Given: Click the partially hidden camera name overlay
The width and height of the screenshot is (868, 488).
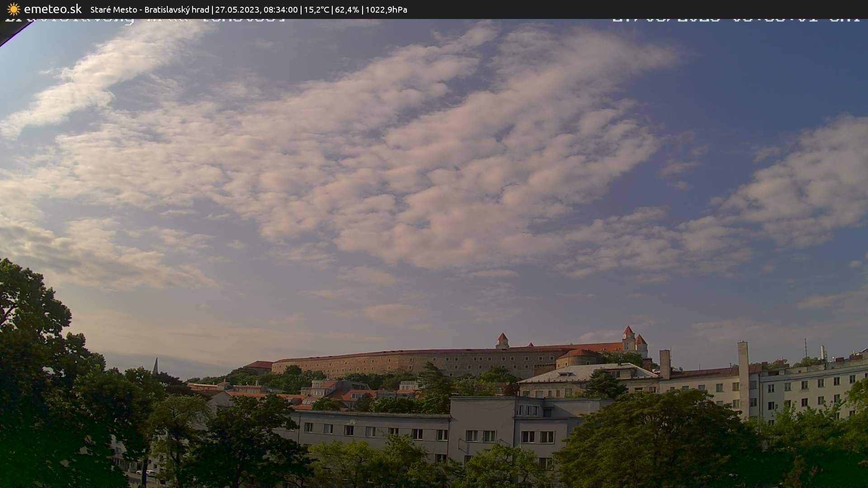Looking at the screenshot, I should [145, 20].
